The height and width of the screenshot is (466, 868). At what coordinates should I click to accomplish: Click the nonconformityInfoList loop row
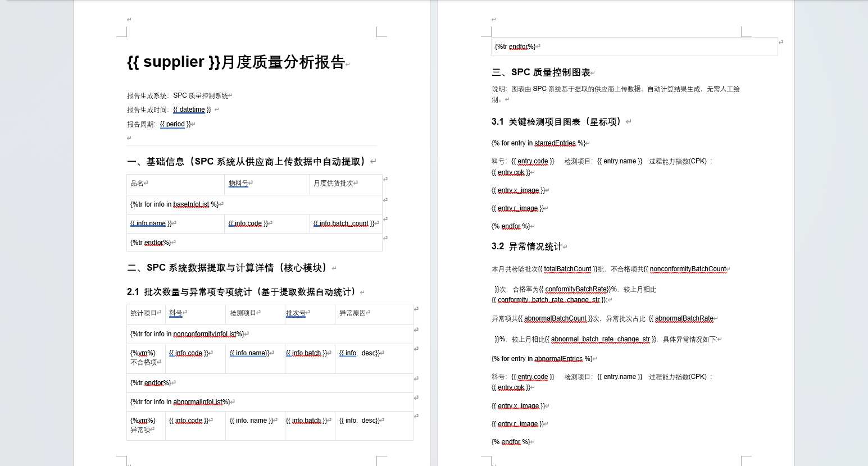(187, 335)
